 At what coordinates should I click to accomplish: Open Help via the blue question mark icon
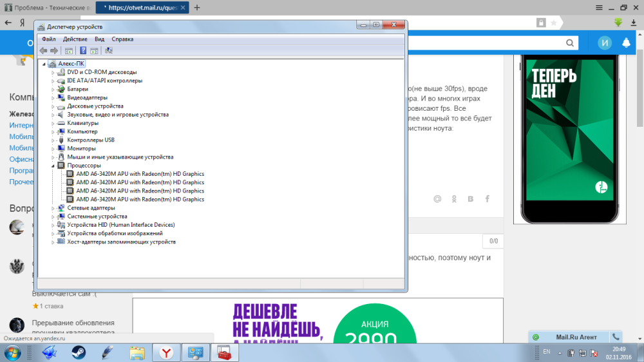(x=83, y=50)
